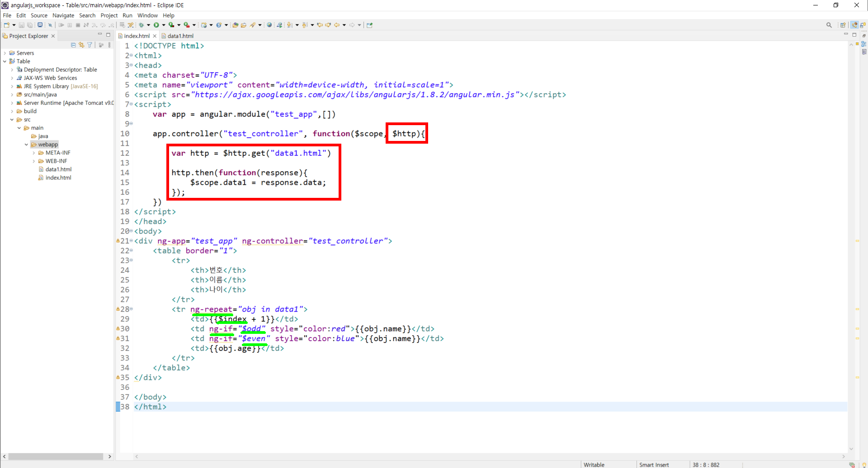Screen dimensions: 868x468
Task: Click the Previous Annotation arrow icon
Action: (x=305, y=25)
